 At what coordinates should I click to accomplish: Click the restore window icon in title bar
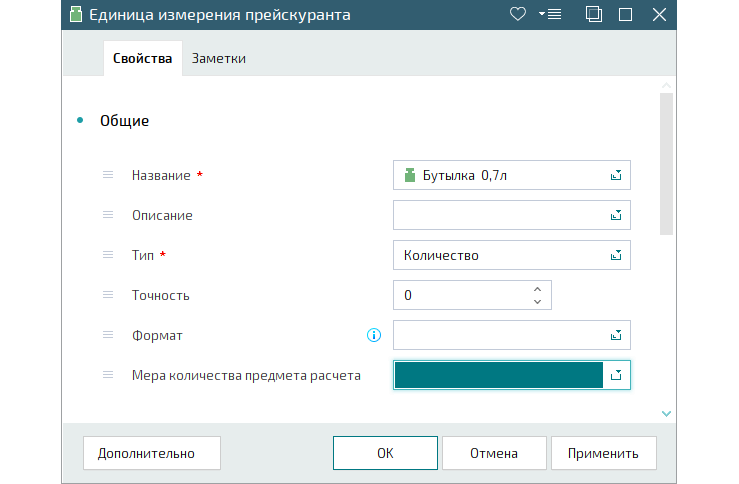pos(593,14)
